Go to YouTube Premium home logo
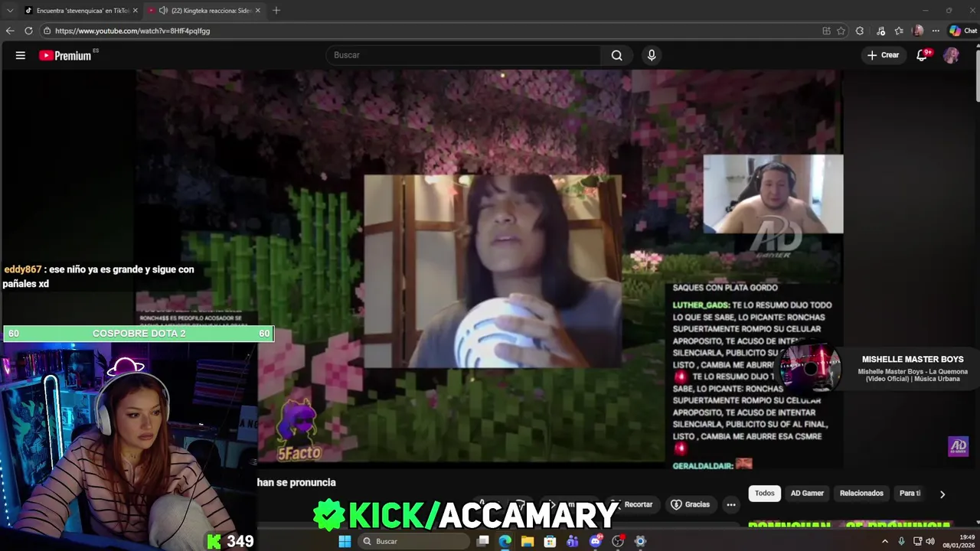This screenshot has width=980, height=551. 65,55
